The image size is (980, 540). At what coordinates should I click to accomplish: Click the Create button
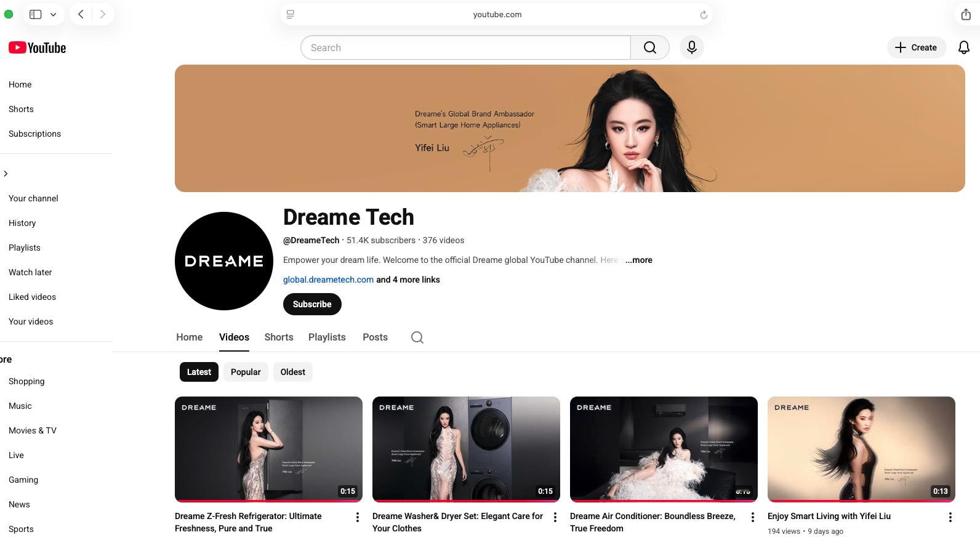[x=916, y=47]
